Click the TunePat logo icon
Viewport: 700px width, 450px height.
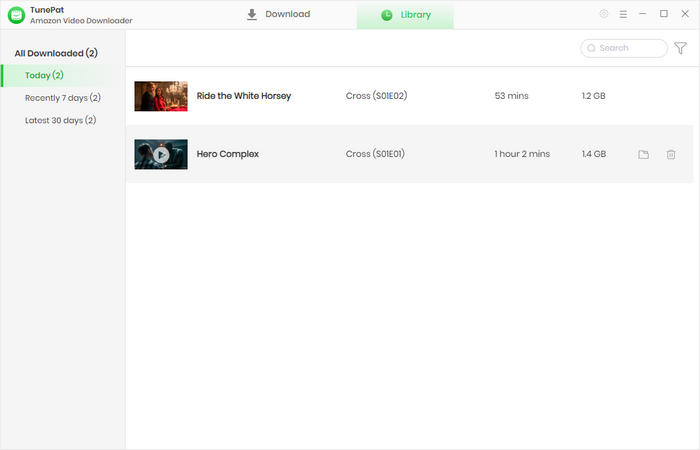pos(17,15)
